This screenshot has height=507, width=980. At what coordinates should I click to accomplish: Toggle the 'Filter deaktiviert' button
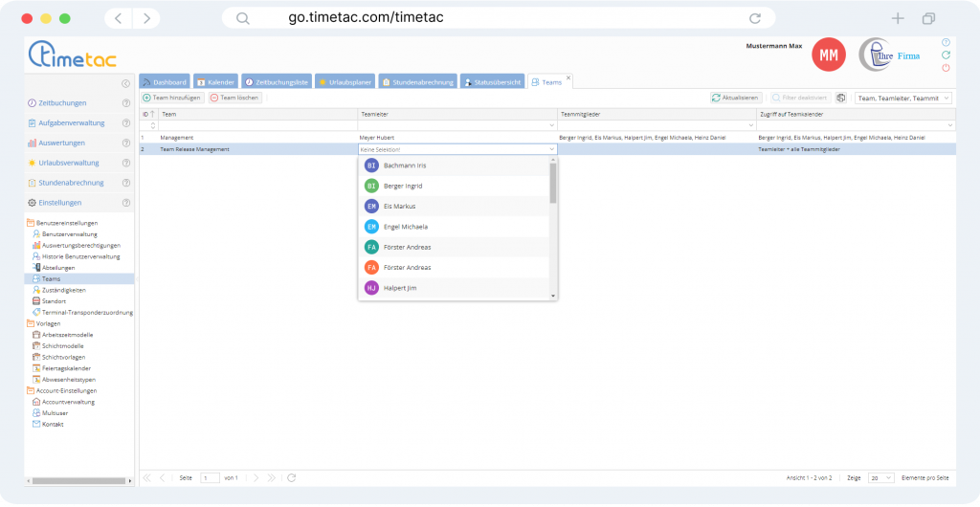point(801,98)
